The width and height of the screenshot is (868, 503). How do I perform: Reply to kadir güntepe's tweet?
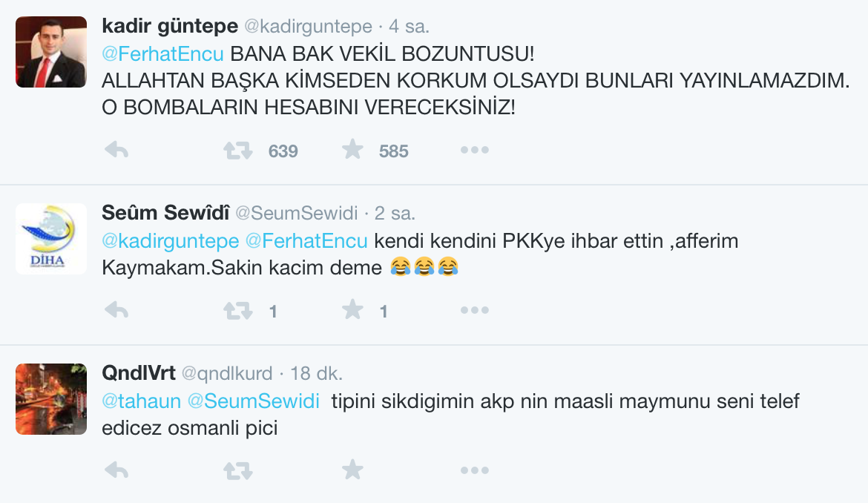pos(116,150)
